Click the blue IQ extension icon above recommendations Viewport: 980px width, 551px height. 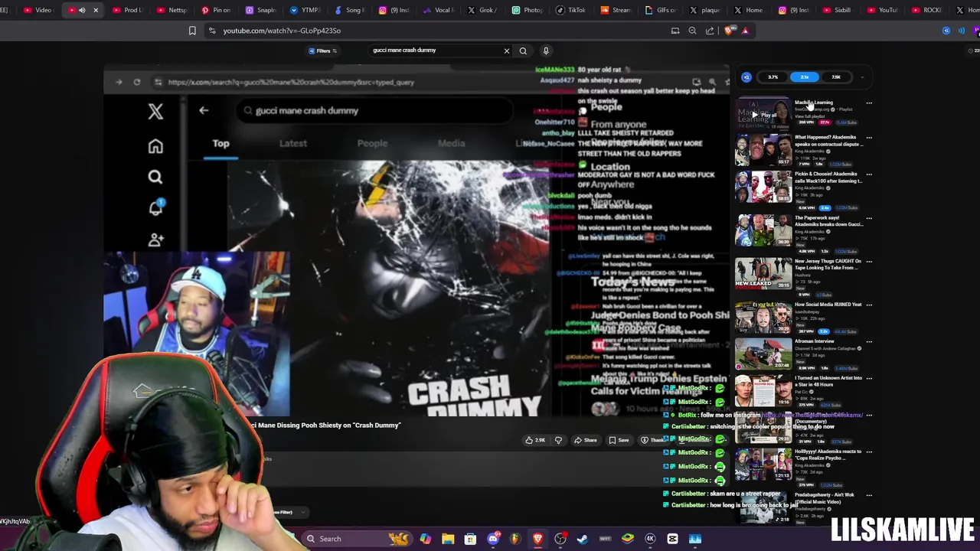pyautogui.click(x=746, y=77)
